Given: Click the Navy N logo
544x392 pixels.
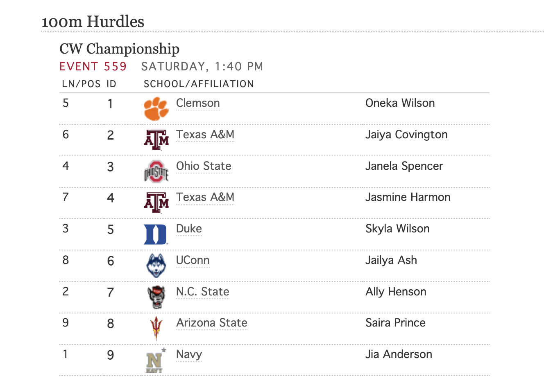Looking at the screenshot, I should [x=155, y=360].
